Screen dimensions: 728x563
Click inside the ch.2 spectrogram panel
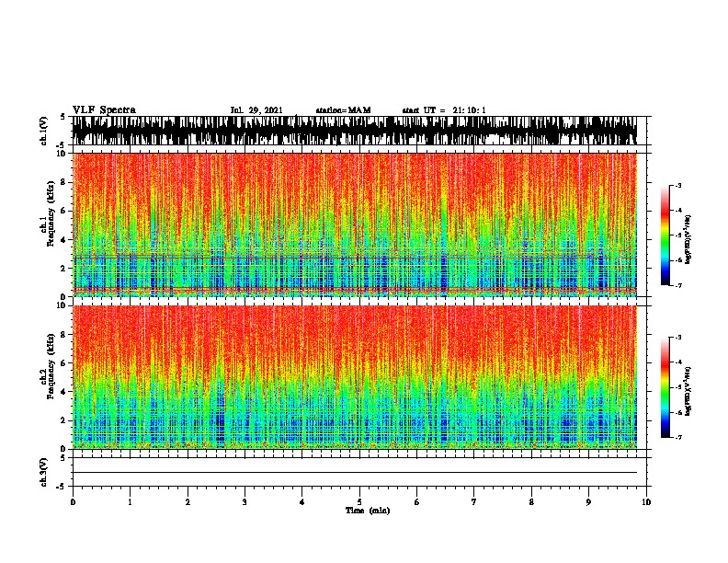coord(355,377)
